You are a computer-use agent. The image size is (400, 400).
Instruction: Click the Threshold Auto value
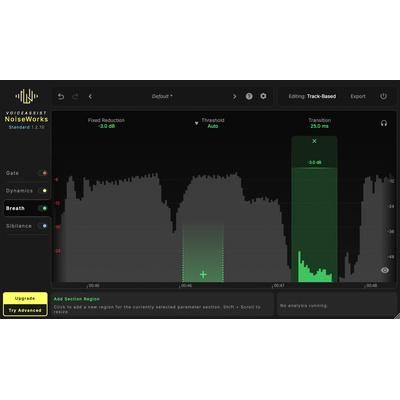click(x=213, y=126)
